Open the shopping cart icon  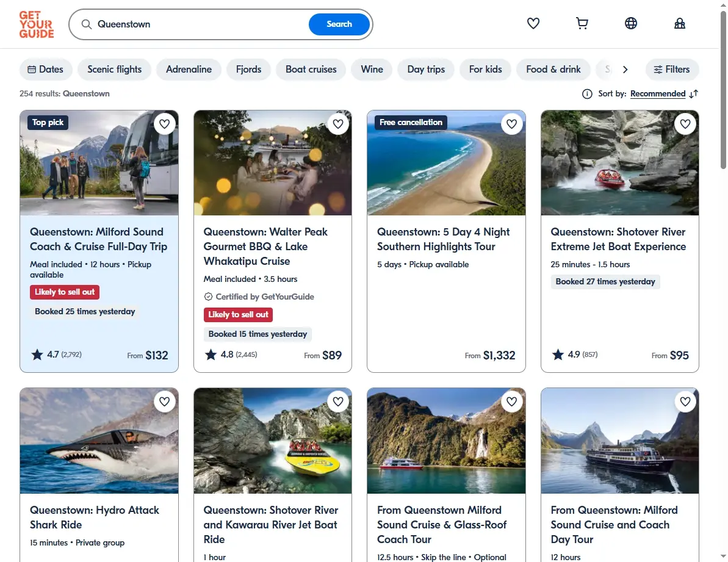[x=582, y=23]
